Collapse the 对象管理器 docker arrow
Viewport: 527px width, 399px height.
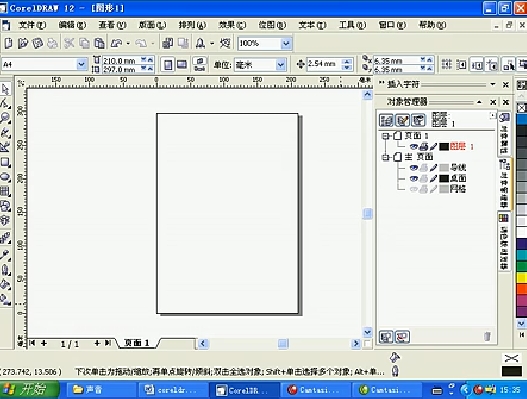coord(479,102)
